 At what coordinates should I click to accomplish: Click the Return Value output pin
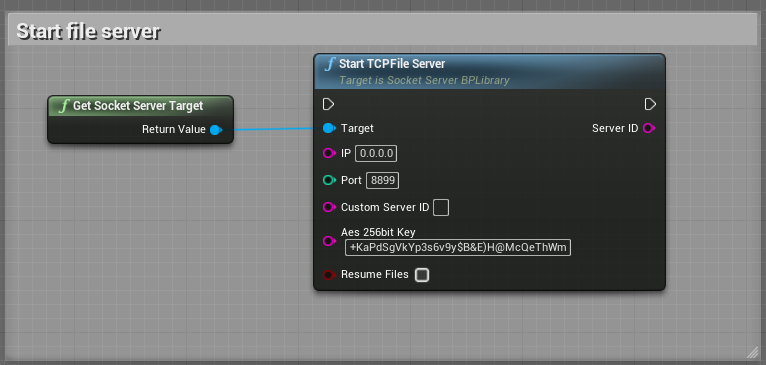pyautogui.click(x=215, y=129)
